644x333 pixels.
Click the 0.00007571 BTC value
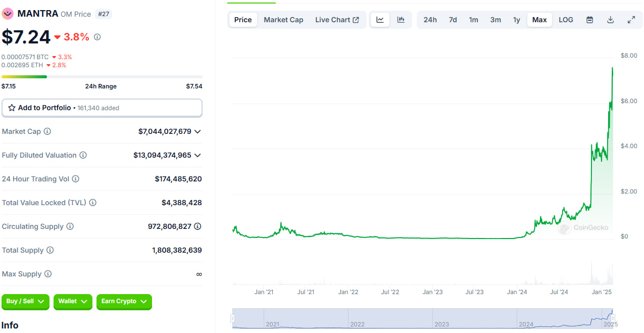[25, 57]
